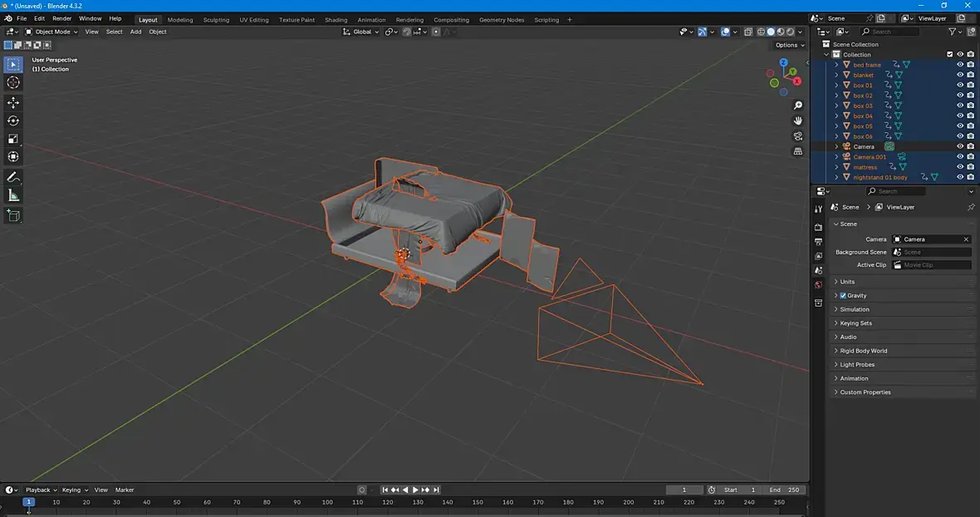This screenshot has width=980, height=517.
Task: Hide the mattress object in viewport
Action: (x=960, y=167)
